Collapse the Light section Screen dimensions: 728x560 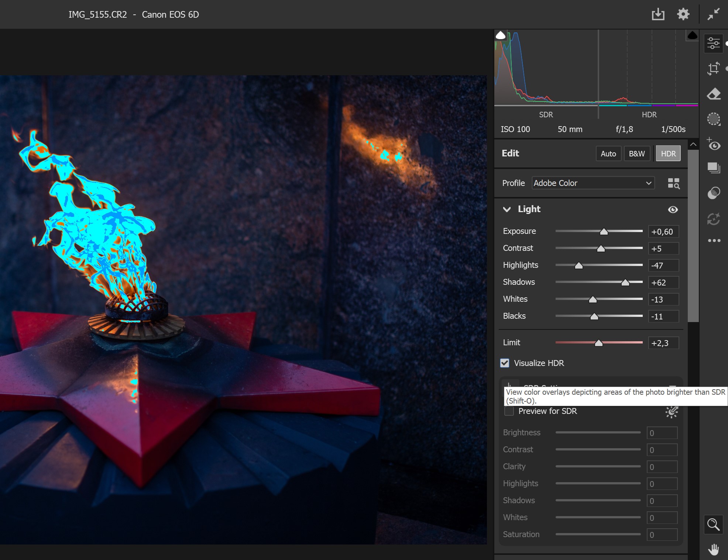(x=507, y=209)
